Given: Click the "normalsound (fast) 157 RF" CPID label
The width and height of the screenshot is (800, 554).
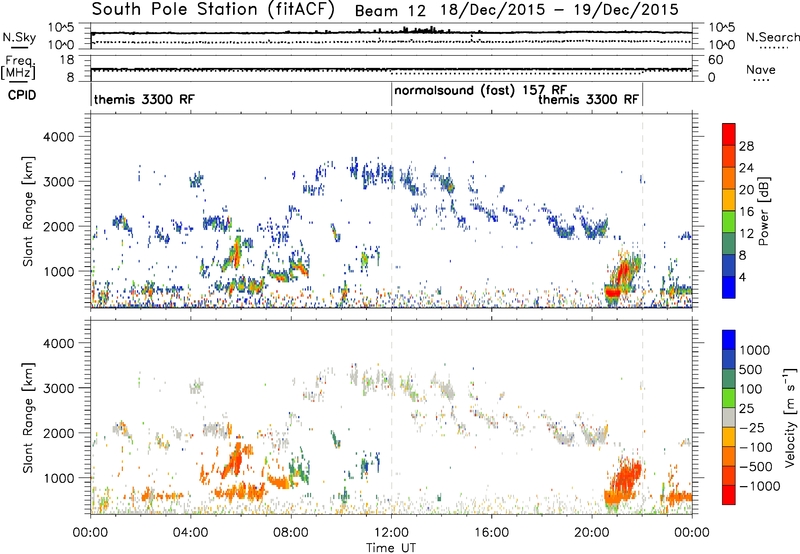Looking at the screenshot, I should (481, 90).
